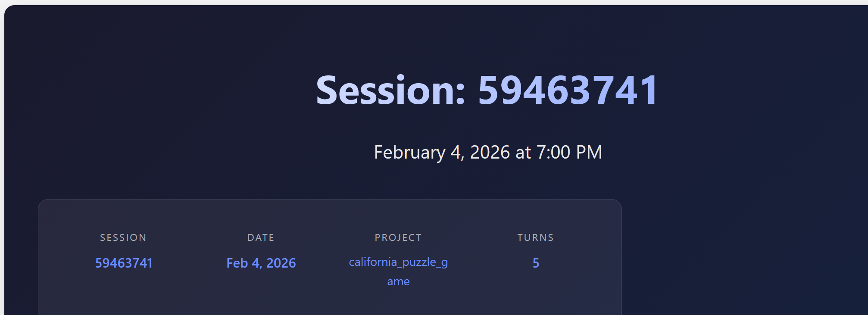
Task: Click the word "at" in the subtitle
Action: click(523, 153)
